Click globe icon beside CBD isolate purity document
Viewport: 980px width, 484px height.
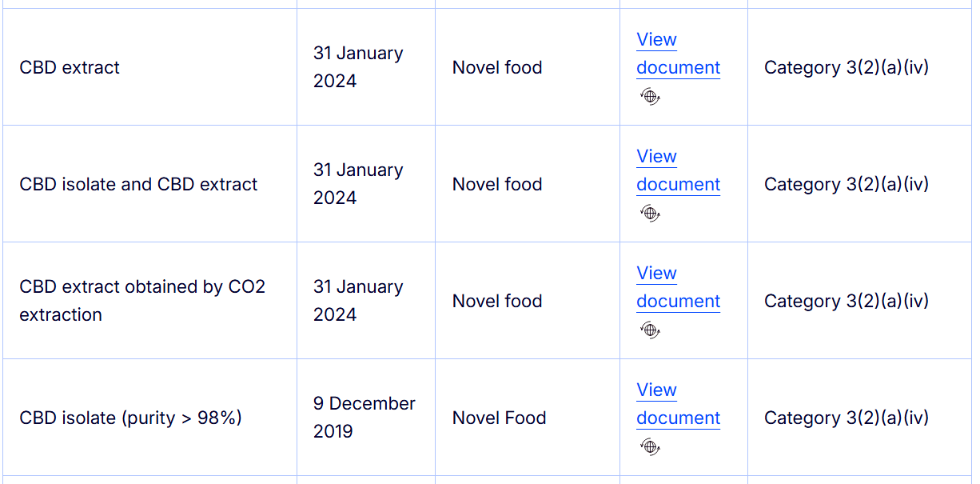click(650, 446)
